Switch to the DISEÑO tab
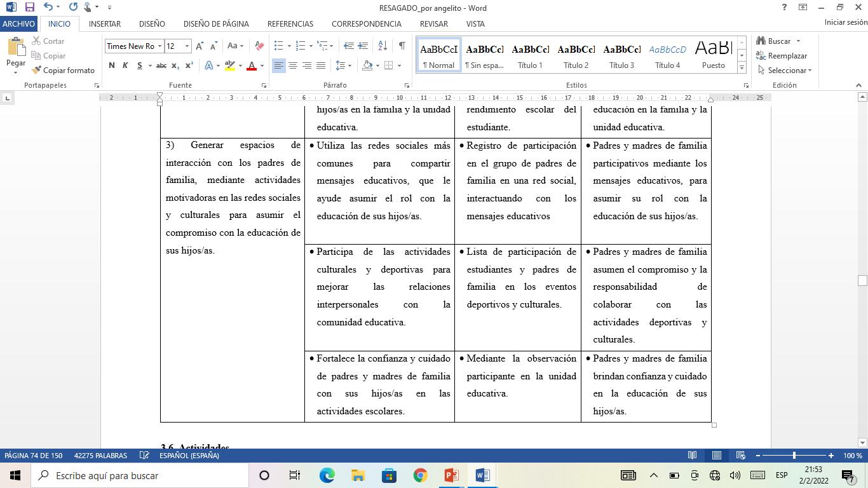Viewport: 868px width, 488px height. [152, 24]
